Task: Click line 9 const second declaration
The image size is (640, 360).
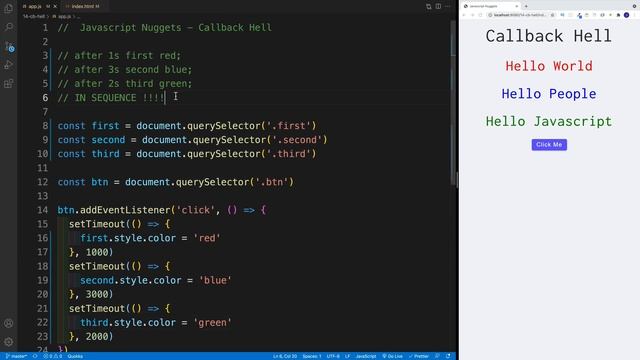Action: coord(192,140)
